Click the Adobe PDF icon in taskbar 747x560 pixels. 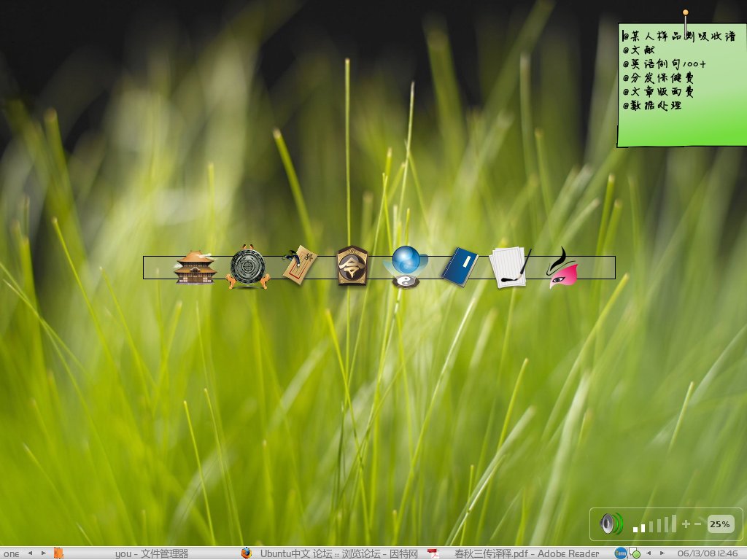click(x=433, y=553)
